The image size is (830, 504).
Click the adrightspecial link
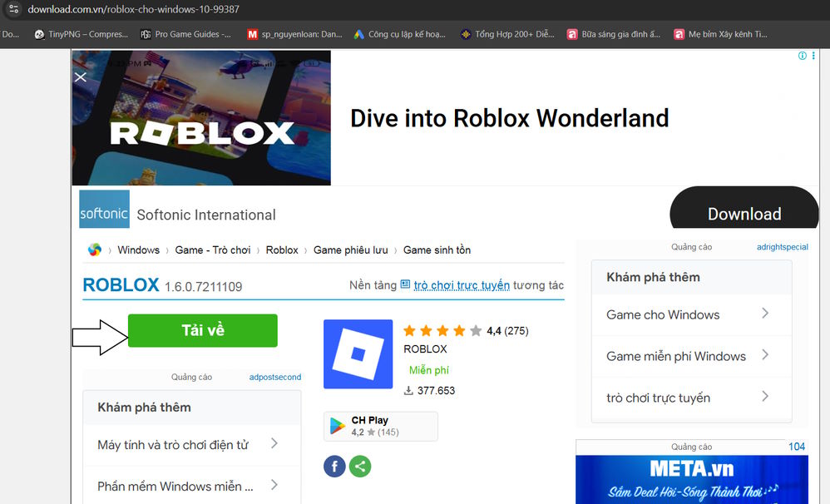(x=783, y=247)
